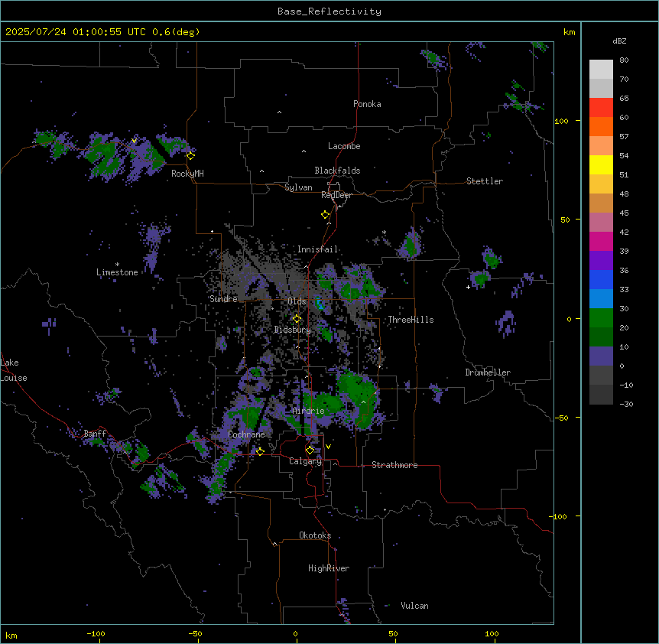The image size is (659, 644).
Task: Click the Base_Reflectivity title text
Action: [x=329, y=11]
